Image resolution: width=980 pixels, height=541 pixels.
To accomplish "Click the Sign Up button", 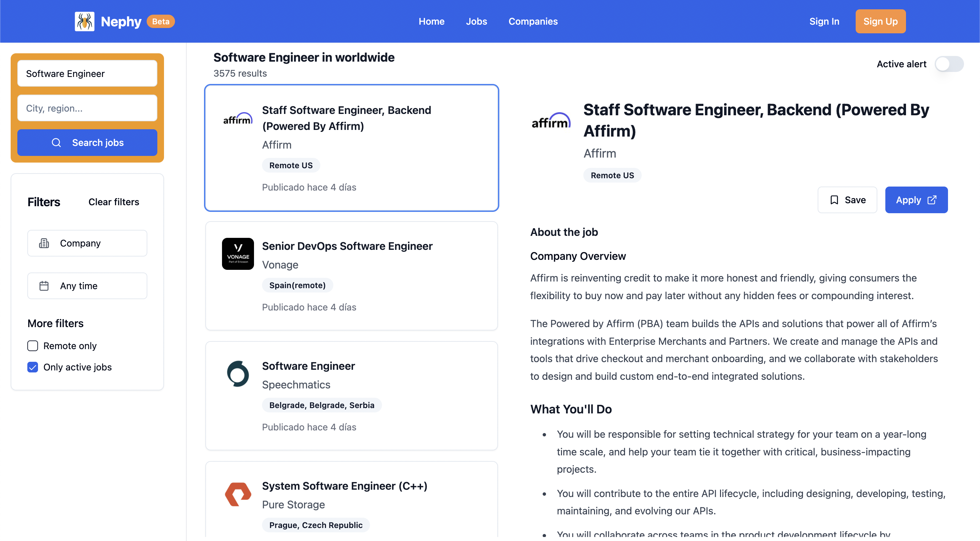I will (880, 21).
